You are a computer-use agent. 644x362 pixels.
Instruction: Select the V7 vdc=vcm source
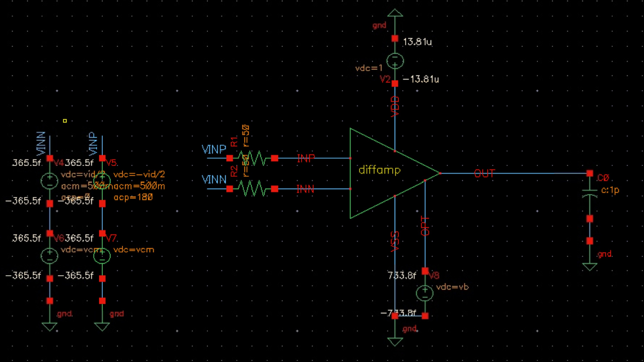102,256
